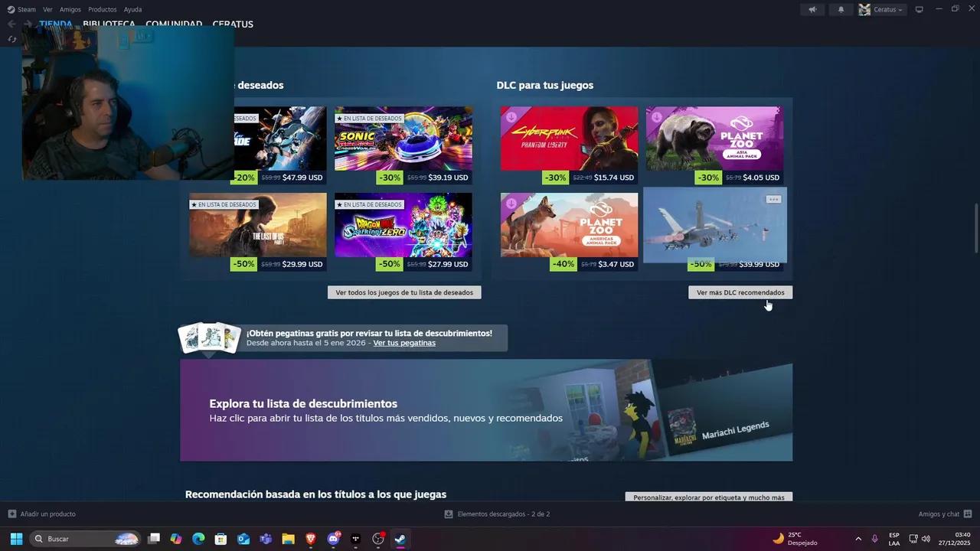Screen dimensions: 980x551
Task: Open the notifications bell icon
Action: pyautogui.click(x=841, y=10)
